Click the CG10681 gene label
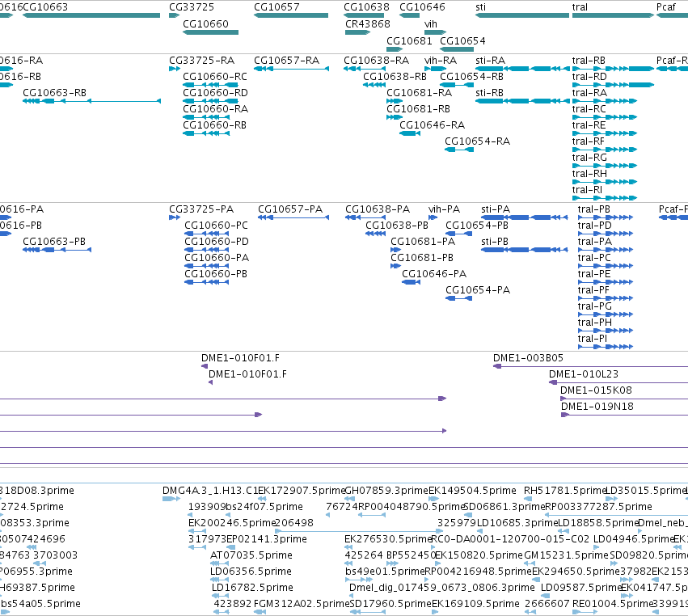This screenshot has width=688, height=616. coord(409,41)
